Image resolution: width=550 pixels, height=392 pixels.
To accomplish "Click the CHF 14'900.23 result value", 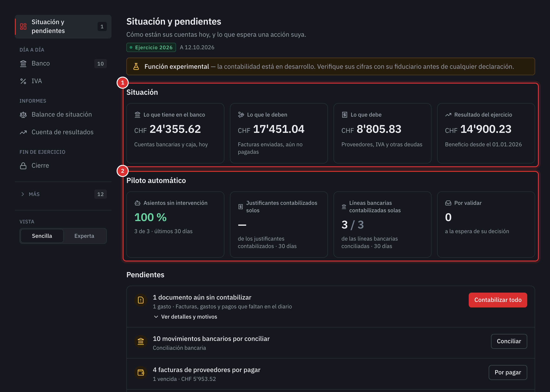I will 478,129.
